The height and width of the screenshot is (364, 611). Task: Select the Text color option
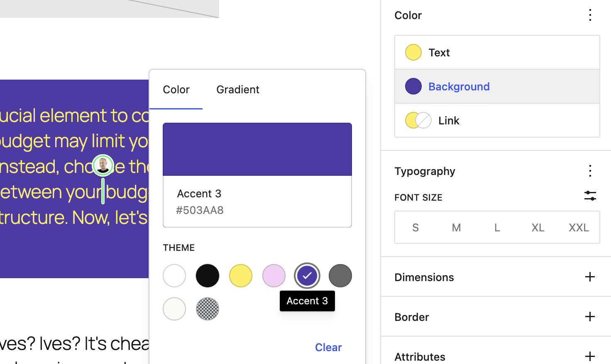[439, 52]
